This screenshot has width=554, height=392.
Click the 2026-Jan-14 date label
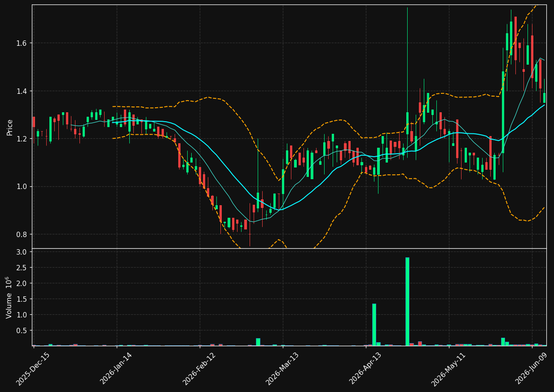116,368
